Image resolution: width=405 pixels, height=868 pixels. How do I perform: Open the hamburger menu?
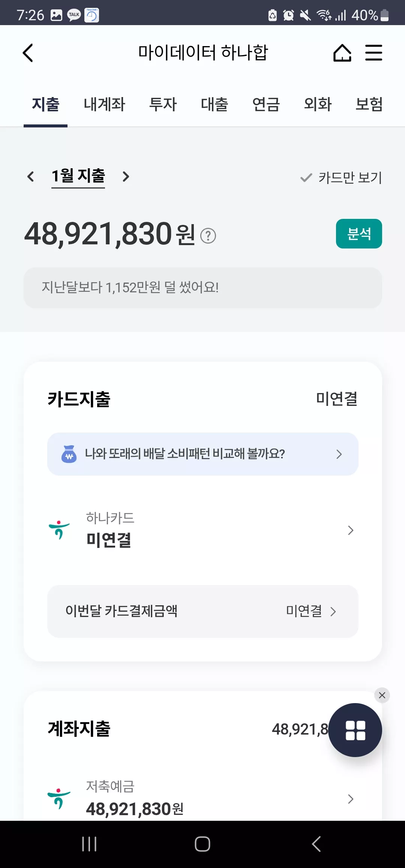click(374, 53)
